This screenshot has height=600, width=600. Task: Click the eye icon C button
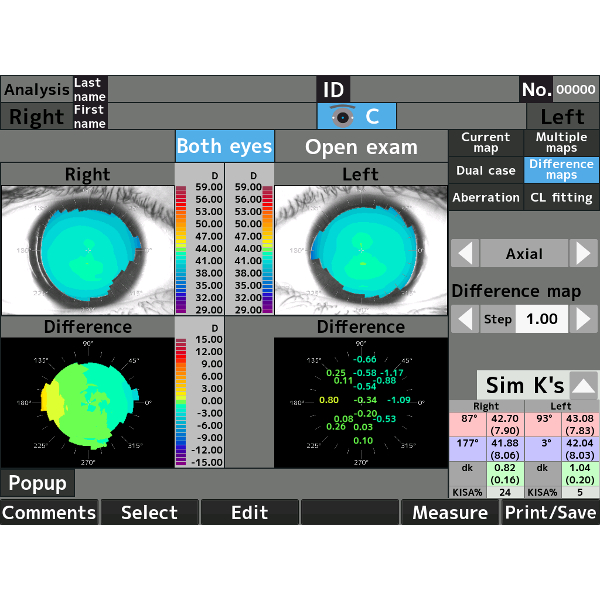tap(357, 116)
